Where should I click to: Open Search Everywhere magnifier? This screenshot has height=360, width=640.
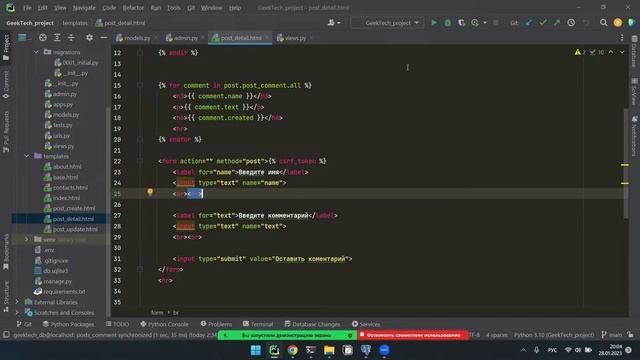[x=603, y=23]
